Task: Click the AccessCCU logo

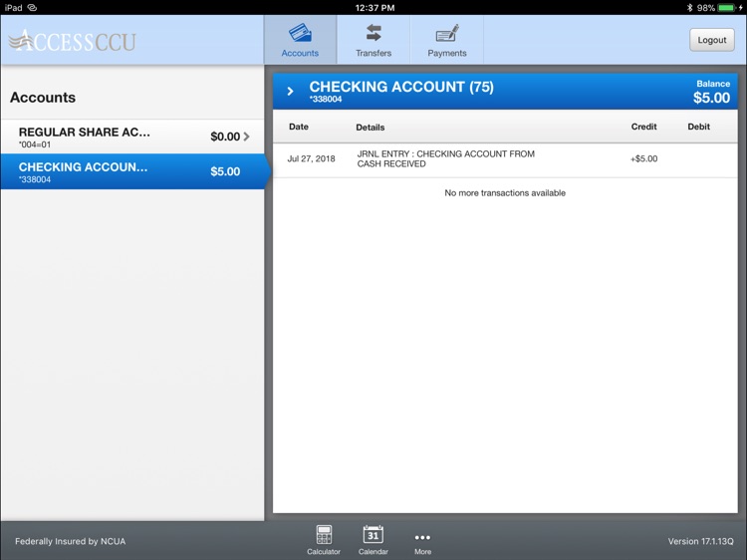Action: pos(73,41)
